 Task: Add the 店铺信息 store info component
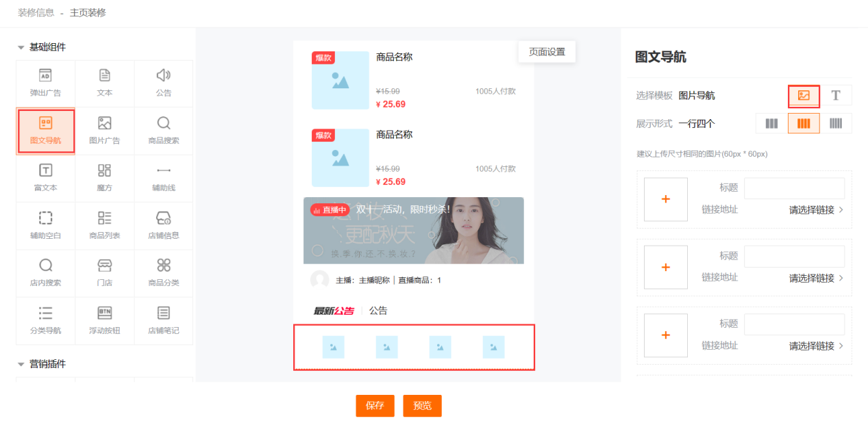tap(163, 224)
